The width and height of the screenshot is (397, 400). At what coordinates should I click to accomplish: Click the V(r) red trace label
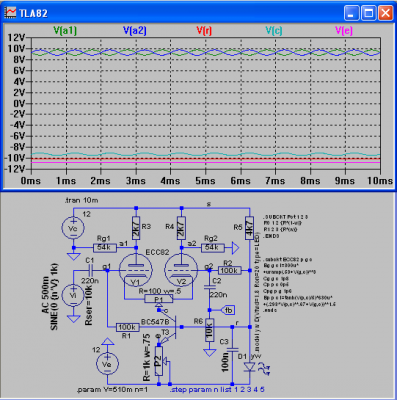click(204, 31)
